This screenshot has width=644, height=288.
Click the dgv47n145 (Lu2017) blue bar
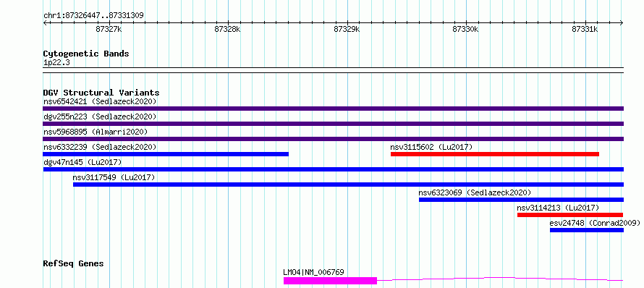tap(333, 169)
